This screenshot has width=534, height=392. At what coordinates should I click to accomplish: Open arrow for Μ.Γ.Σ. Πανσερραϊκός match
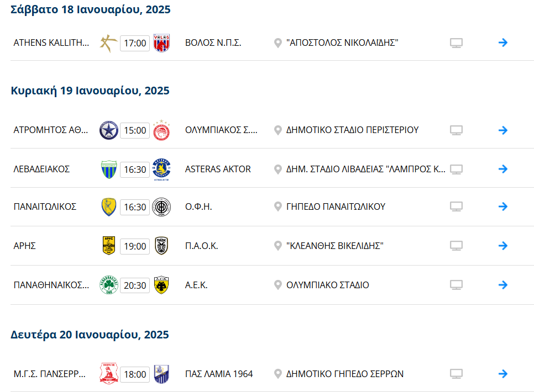[x=502, y=374]
